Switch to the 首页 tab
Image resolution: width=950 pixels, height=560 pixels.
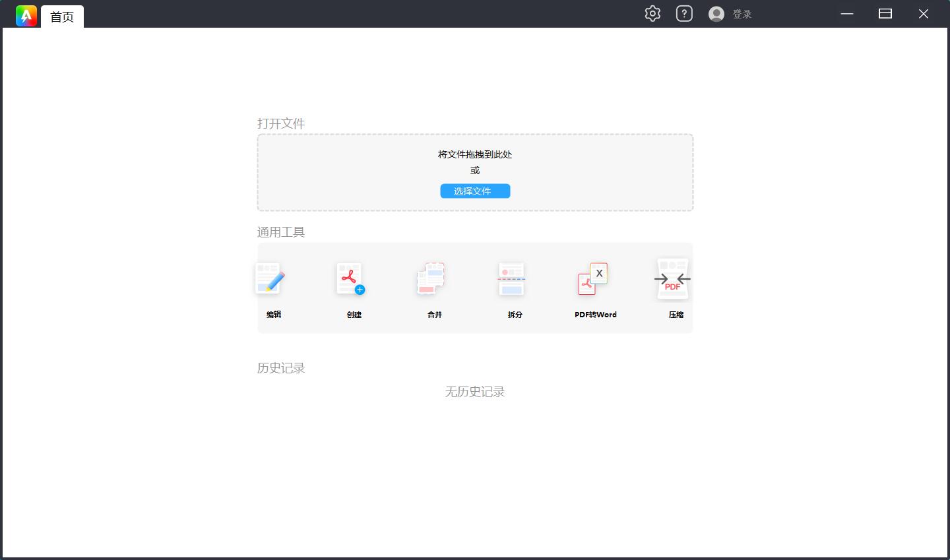(62, 16)
